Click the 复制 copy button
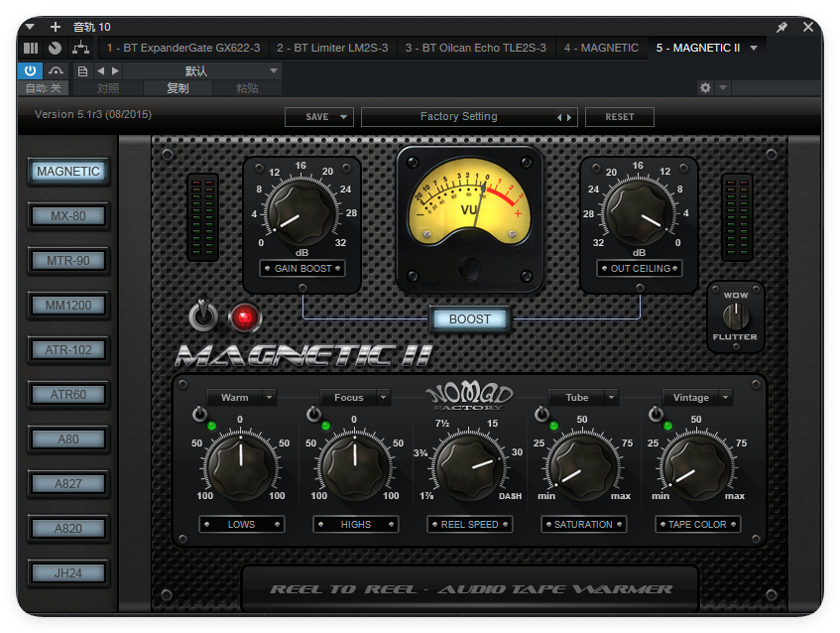This screenshot has height=633, width=840. (x=178, y=88)
